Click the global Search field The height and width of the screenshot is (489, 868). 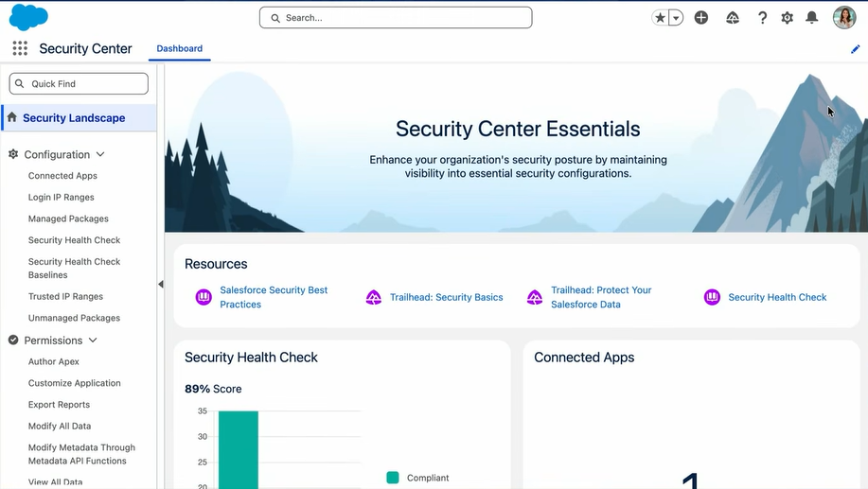(x=396, y=18)
